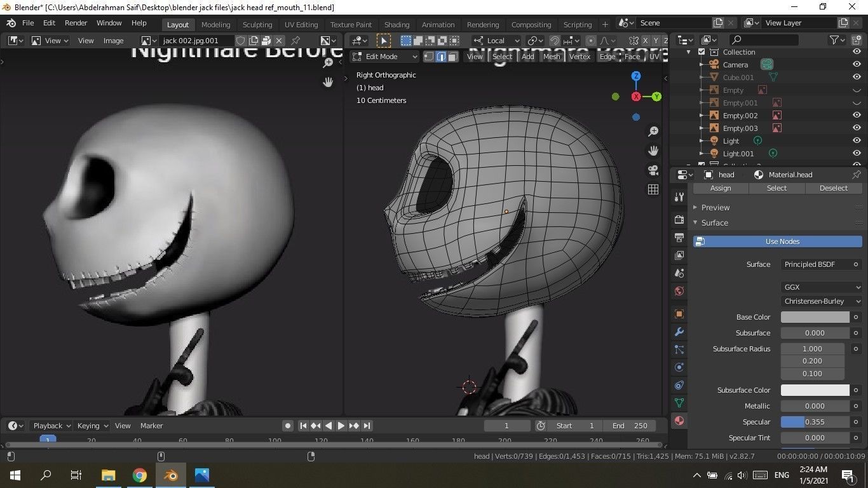The image size is (868, 488).
Task: Open the Scene properties tab
Action: [x=679, y=273]
